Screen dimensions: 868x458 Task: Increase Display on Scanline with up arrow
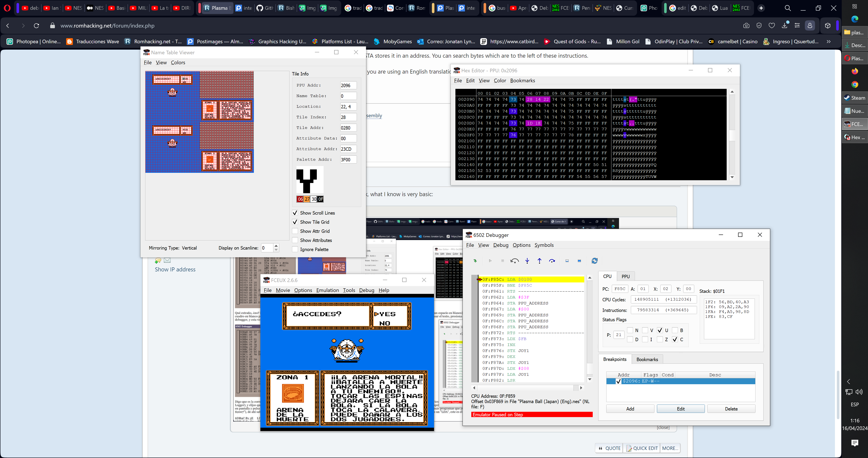276,246
